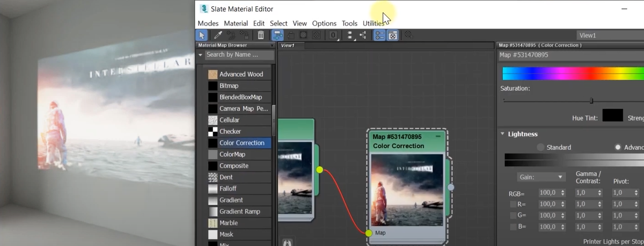
Task: Click the B= Gain value field
Action: click(548, 227)
